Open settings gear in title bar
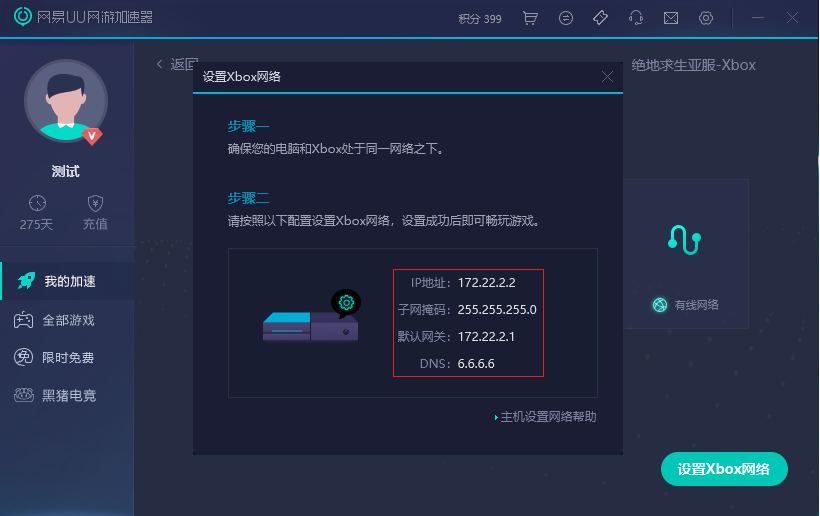 point(706,18)
